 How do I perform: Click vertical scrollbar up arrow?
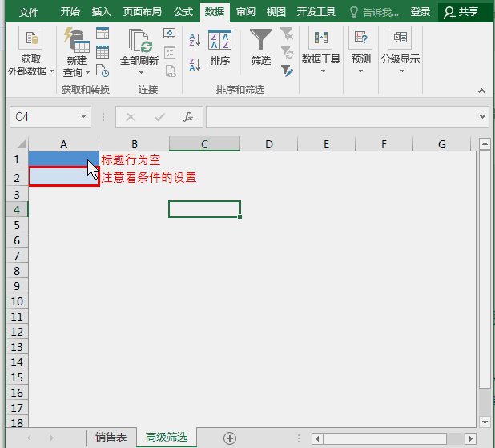[x=485, y=144]
